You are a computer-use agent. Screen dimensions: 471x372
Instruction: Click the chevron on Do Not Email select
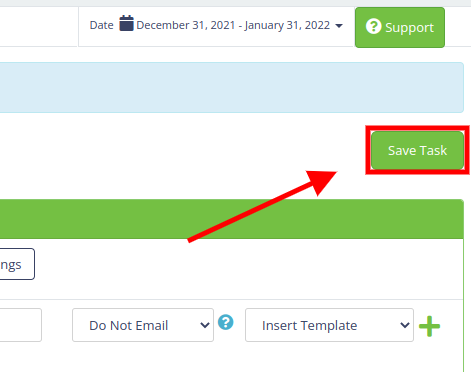(x=205, y=325)
